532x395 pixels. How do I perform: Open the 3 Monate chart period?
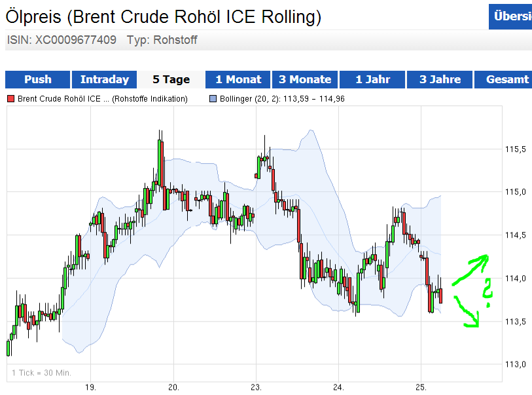click(x=304, y=79)
